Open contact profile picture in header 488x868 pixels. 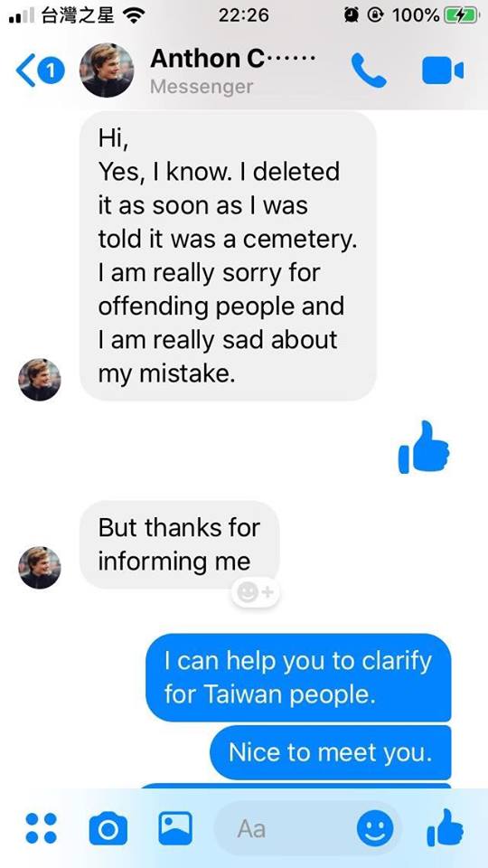pyautogui.click(x=107, y=71)
